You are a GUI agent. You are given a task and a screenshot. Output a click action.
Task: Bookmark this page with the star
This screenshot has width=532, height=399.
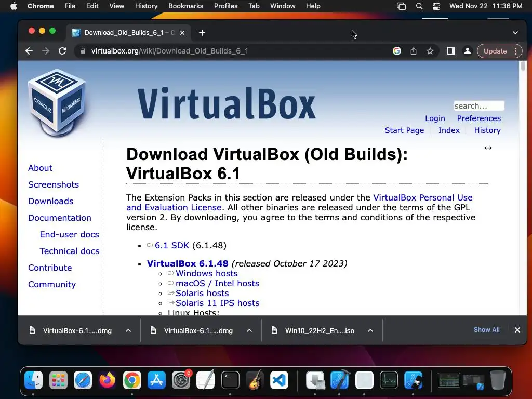pos(430,51)
